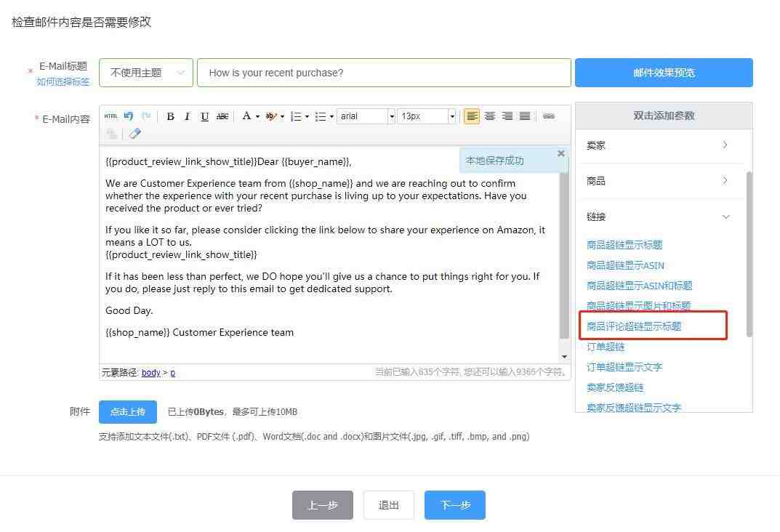This screenshot has width=780, height=532.
Task: Undo last edit in editor
Action: click(129, 116)
